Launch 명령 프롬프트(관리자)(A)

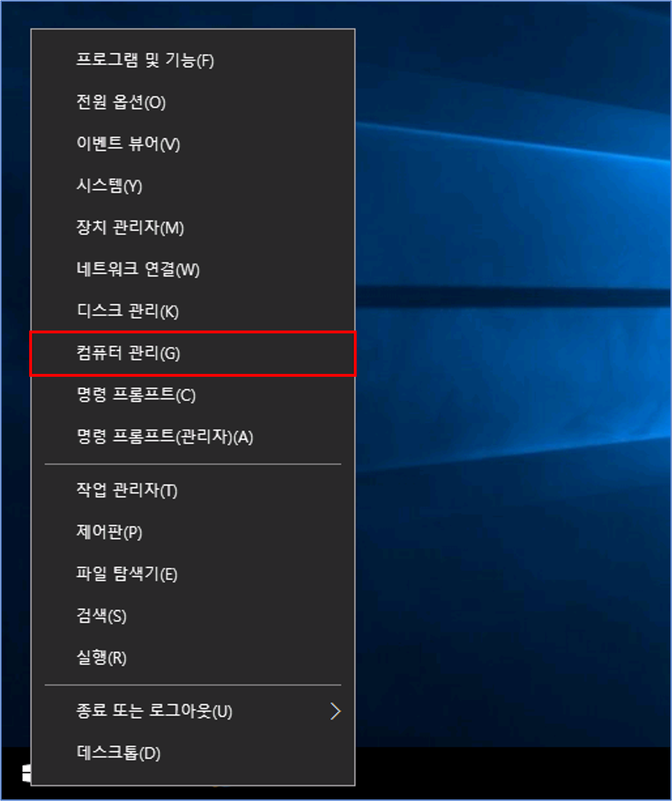[193, 437]
